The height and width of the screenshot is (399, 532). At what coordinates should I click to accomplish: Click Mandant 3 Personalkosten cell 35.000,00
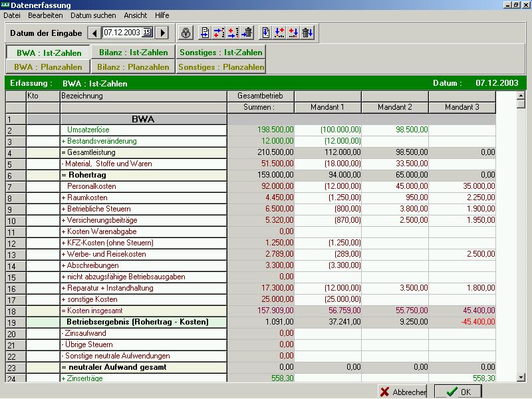462,186
